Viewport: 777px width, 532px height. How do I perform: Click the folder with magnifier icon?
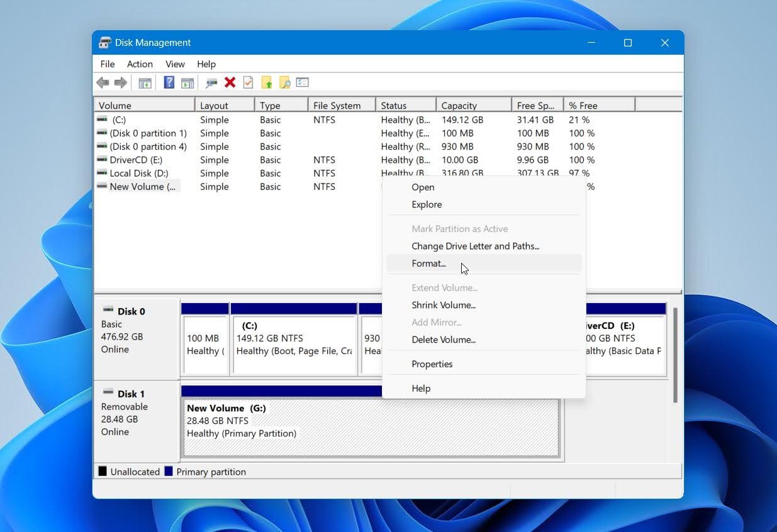pos(284,82)
